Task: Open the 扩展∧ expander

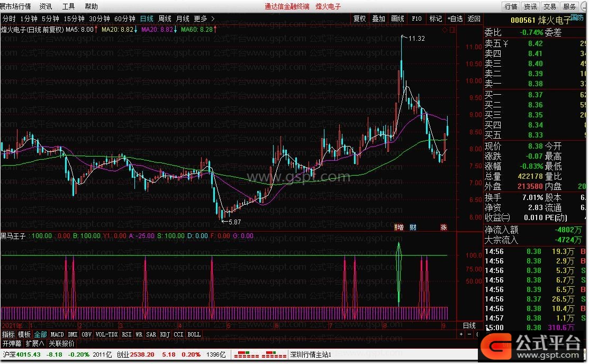Action: pos(34,343)
